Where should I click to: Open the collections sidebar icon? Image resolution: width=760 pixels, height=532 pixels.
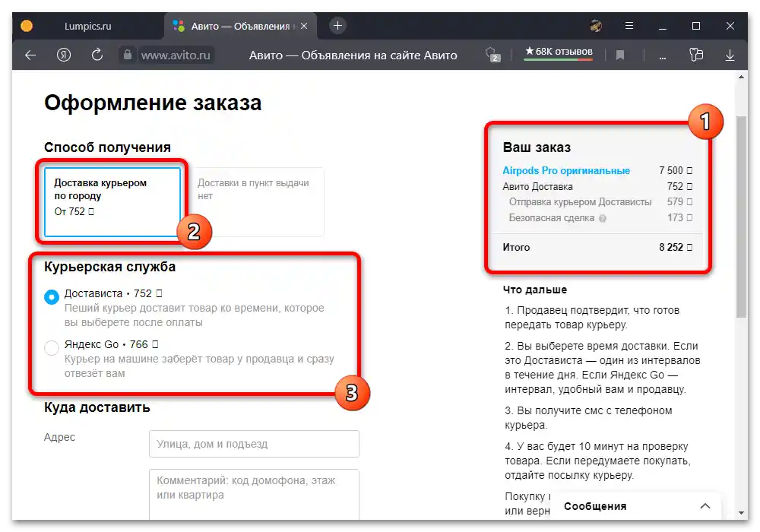696,55
